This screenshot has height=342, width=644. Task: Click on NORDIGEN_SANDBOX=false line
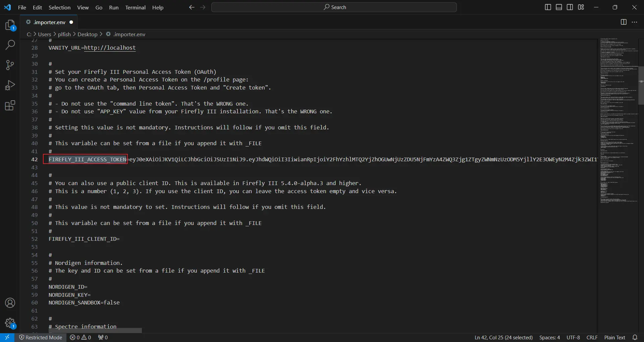84,302
